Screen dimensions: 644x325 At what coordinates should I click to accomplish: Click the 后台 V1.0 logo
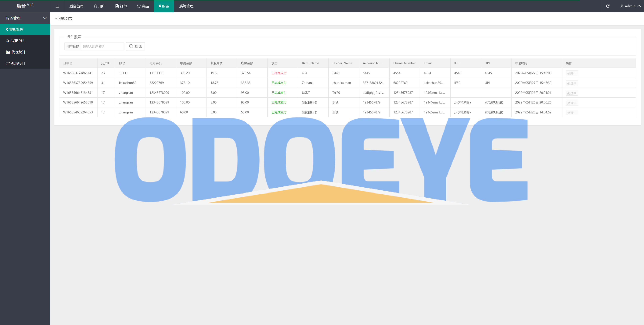(x=25, y=6)
